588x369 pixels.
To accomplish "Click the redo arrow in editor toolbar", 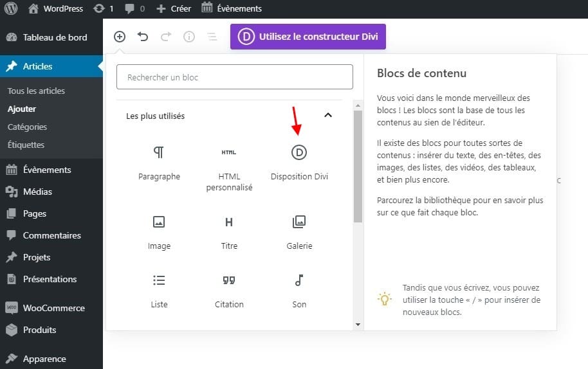I will (166, 37).
